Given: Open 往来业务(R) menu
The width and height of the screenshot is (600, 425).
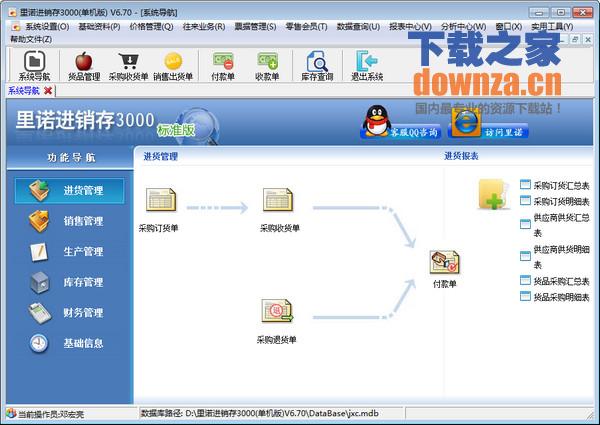Looking at the screenshot, I should 204,26.
